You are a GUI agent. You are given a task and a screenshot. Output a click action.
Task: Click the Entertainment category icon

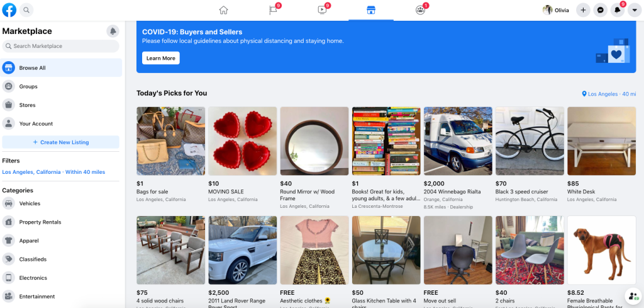coord(9,296)
